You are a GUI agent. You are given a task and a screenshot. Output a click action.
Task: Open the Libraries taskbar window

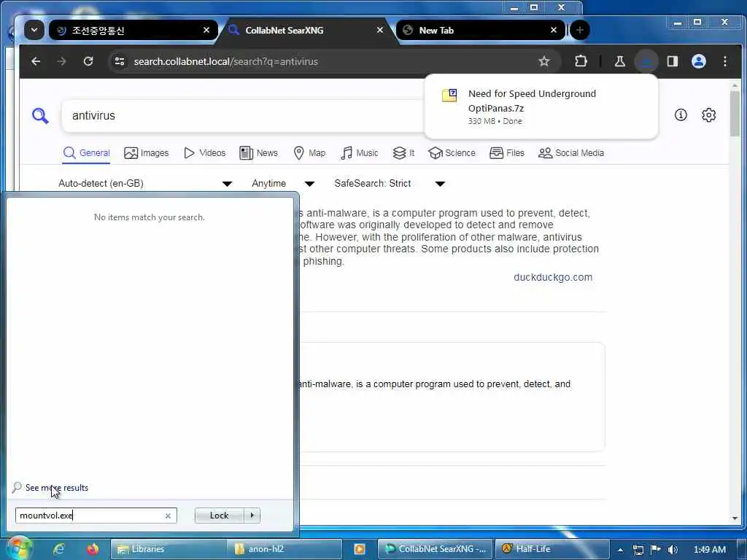coord(169,549)
